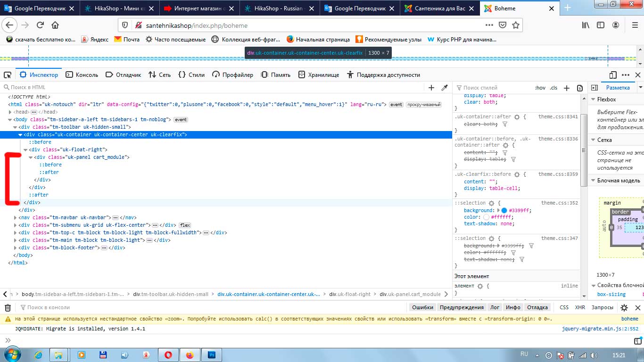The width and height of the screenshot is (644, 362).
Task: Open jquery-migrate.min.js:2:552 source link
Action: pos(600,329)
